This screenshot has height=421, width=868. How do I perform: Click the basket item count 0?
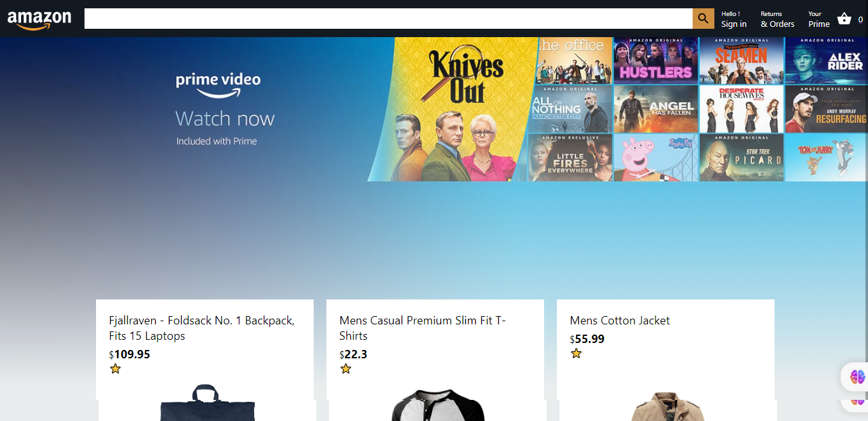pyautogui.click(x=860, y=20)
